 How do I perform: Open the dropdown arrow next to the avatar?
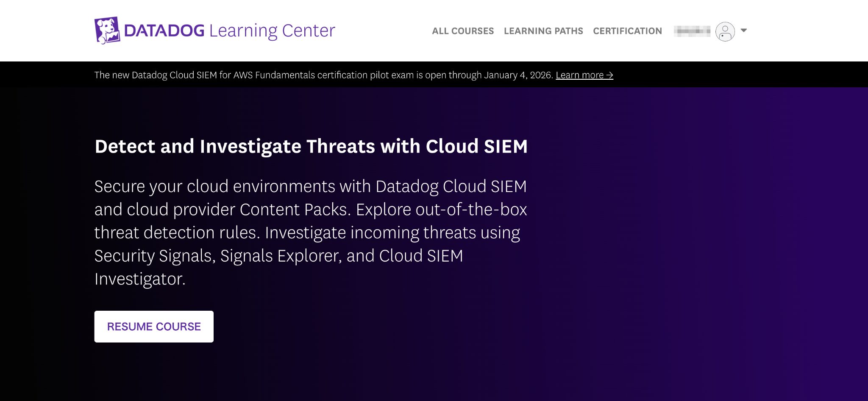[x=744, y=31]
